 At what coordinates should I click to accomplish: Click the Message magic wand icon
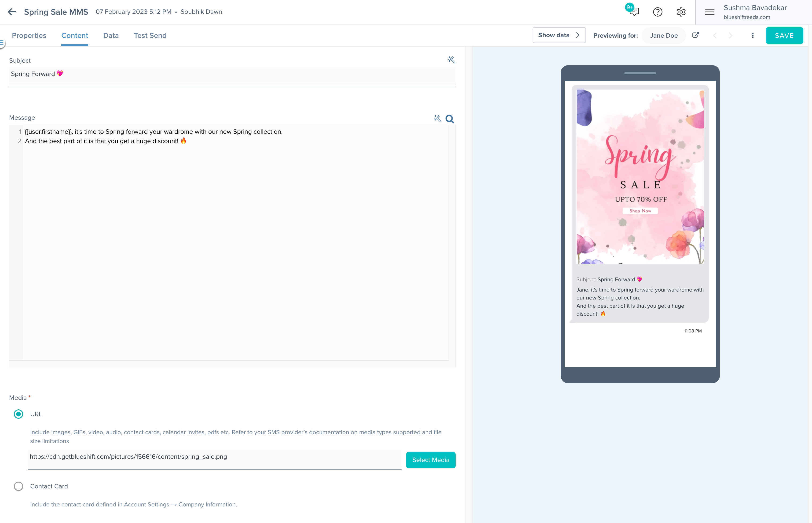[x=437, y=118]
